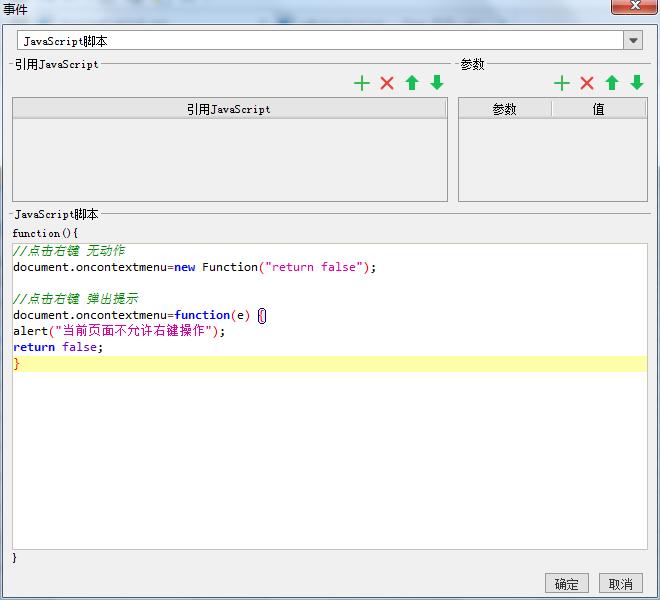Place the cursor on the 'return false;' line
Image resolution: width=660 pixels, height=600 pixels.
coord(58,347)
